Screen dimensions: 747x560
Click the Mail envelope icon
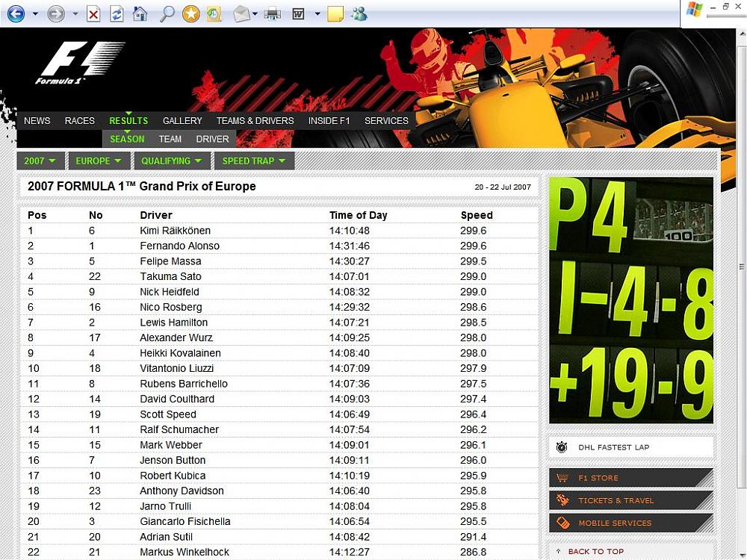tap(241, 14)
